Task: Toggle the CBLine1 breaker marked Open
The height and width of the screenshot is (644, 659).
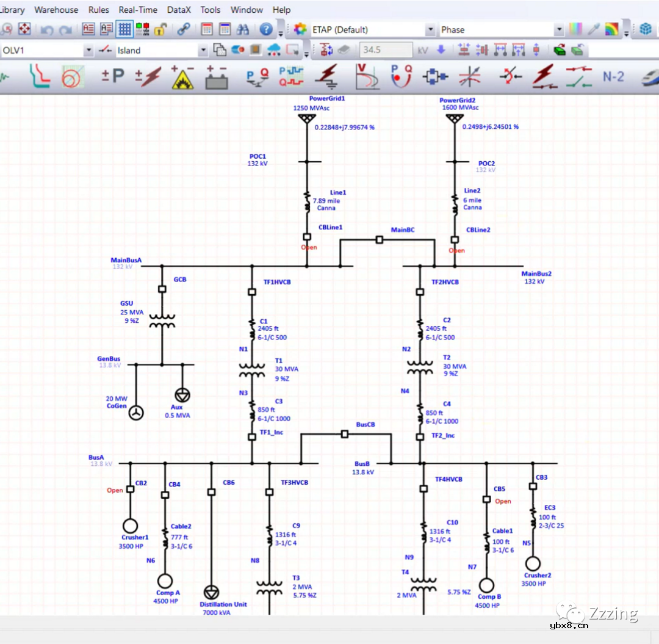Action: tap(307, 237)
